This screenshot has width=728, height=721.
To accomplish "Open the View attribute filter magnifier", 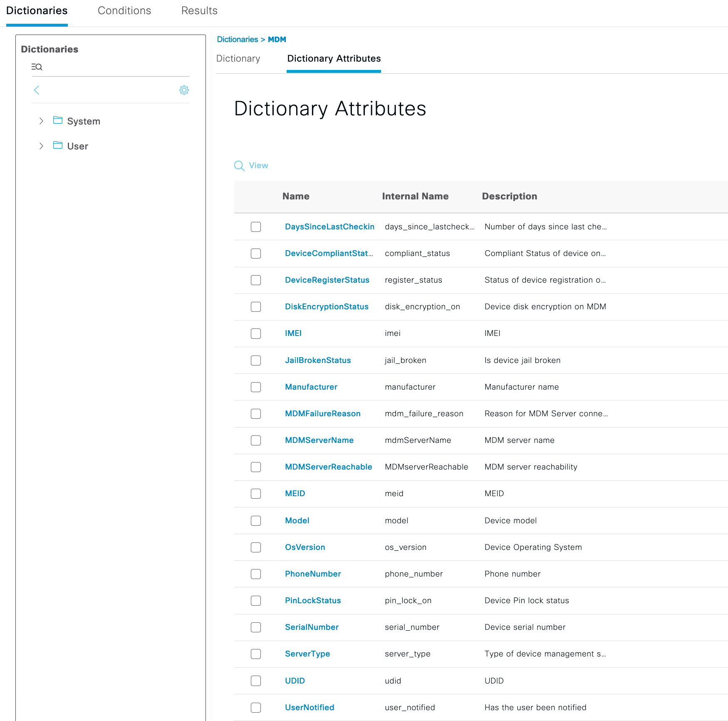I will point(239,165).
